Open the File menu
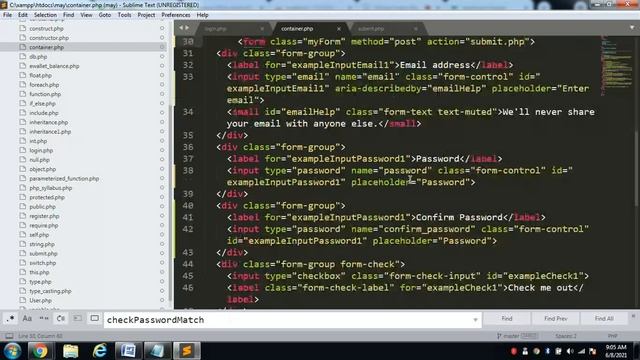 (x=7, y=15)
